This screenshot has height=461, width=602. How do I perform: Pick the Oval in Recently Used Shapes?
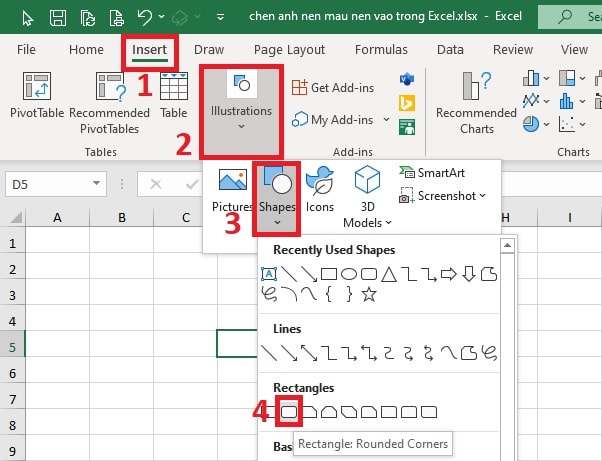pos(349,274)
